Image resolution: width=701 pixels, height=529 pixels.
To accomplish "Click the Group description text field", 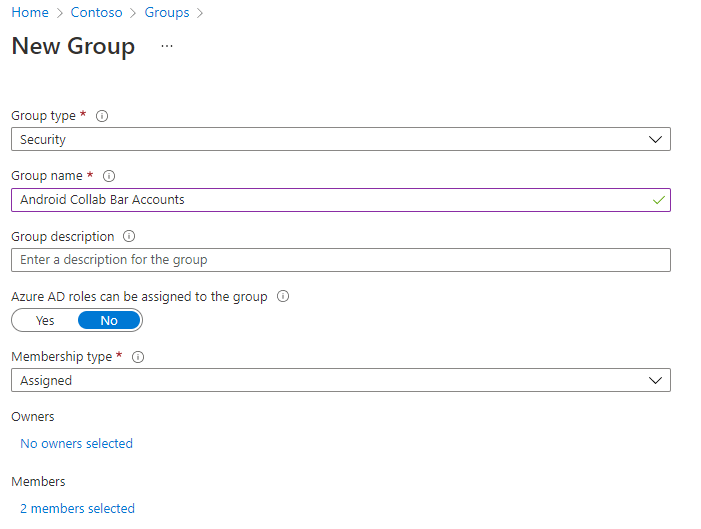I will coord(341,260).
